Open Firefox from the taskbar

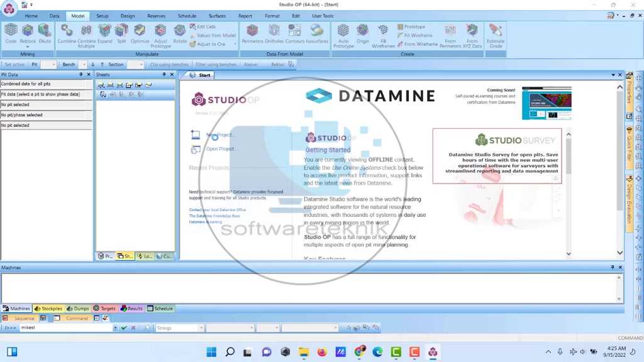coord(322,352)
